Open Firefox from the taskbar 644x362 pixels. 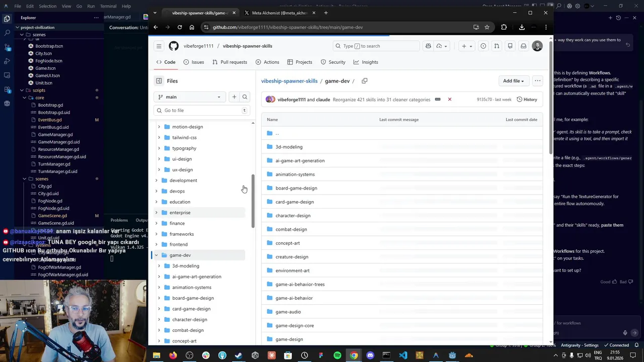173,355
